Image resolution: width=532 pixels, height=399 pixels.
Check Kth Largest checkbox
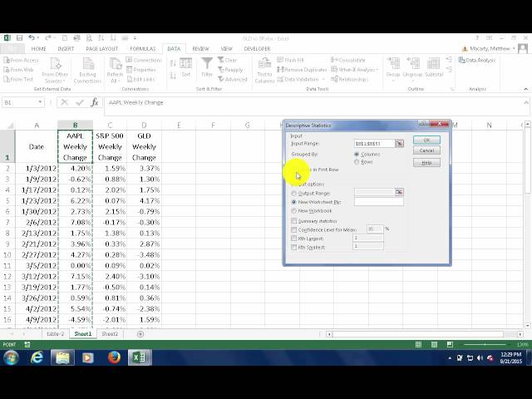(x=294, y=239)
